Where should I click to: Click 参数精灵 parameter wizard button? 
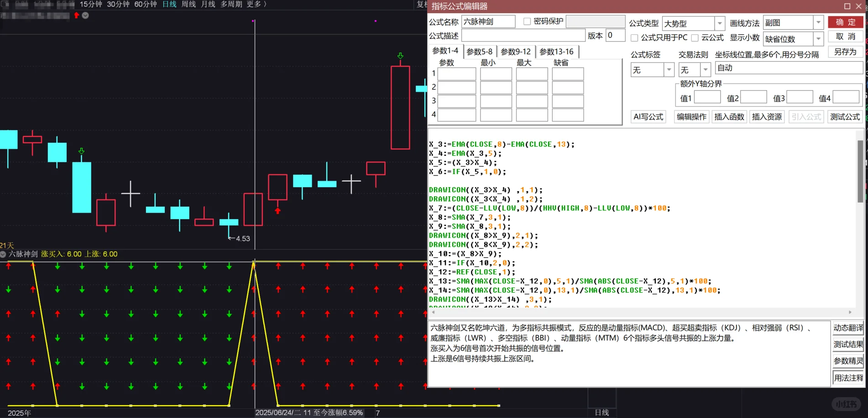[x=848, y=361]
